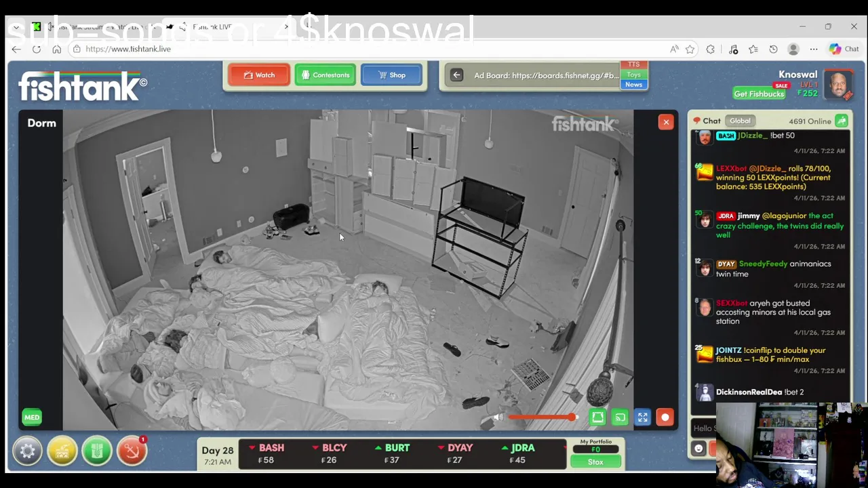Click the Dorm camera label
This screenshot has height=488, width=868.
(41, 123)
